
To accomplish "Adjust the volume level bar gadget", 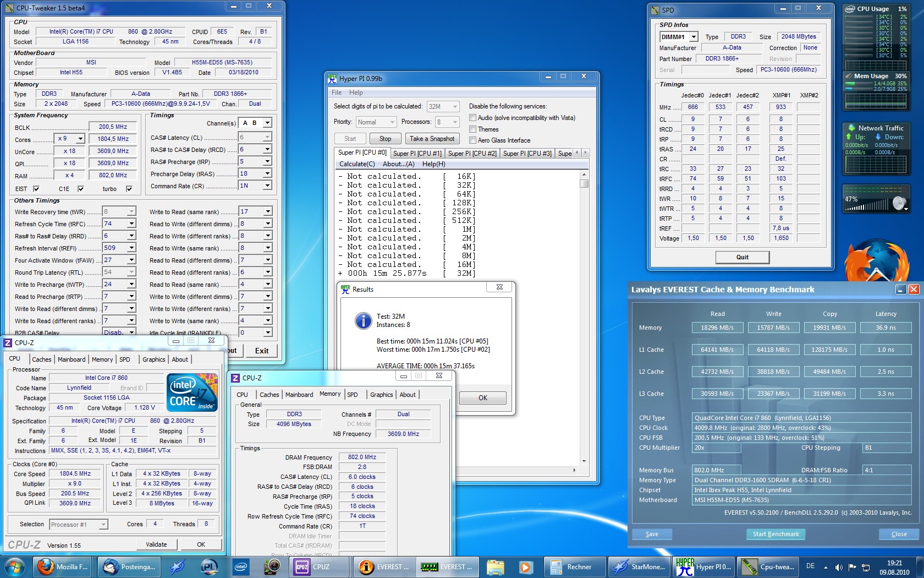I will pyautogui.click(x=868, y=206).
